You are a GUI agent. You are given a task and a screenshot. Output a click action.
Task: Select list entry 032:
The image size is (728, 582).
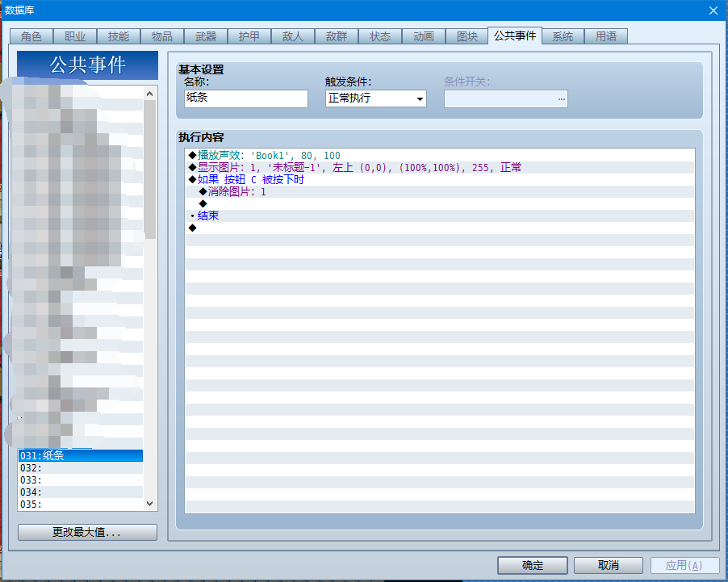(x=81, y=467)
